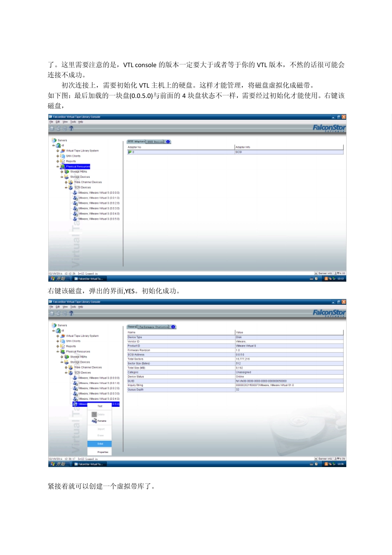Image resolution: width=392 pixels, height=555 pixels.
Task: Click the adapter 0 flag icon in upper console
Action: click(130, 152)
